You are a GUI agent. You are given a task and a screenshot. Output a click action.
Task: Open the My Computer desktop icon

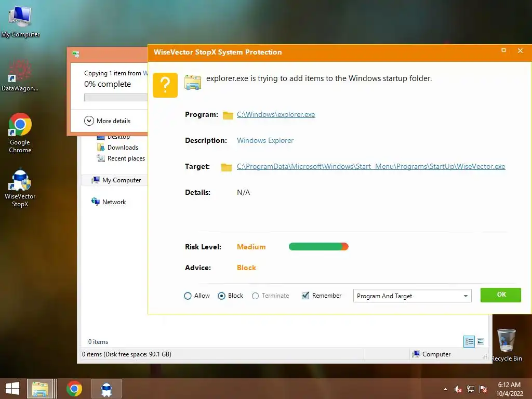pyautogui.click(x=20, y=21)
